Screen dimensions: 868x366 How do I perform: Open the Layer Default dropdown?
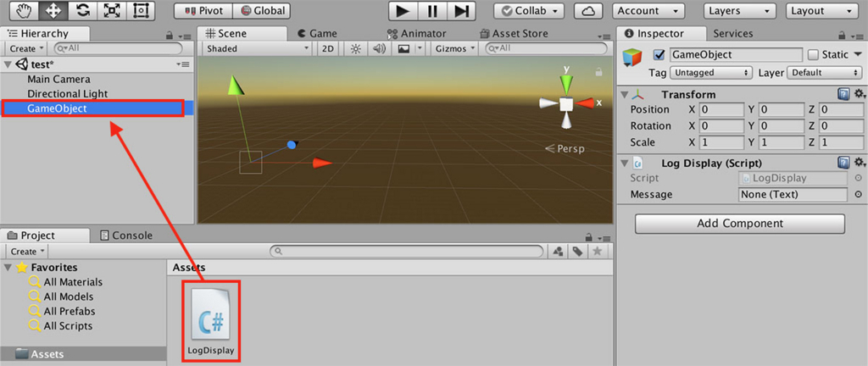pyautogui.click(x=824, y=72)
